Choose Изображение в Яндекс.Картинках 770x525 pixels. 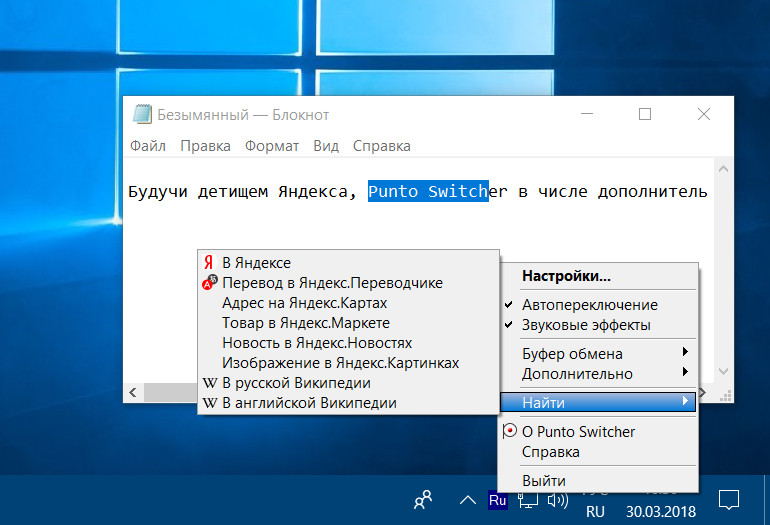pyautogui.click(x=348, y=363)
